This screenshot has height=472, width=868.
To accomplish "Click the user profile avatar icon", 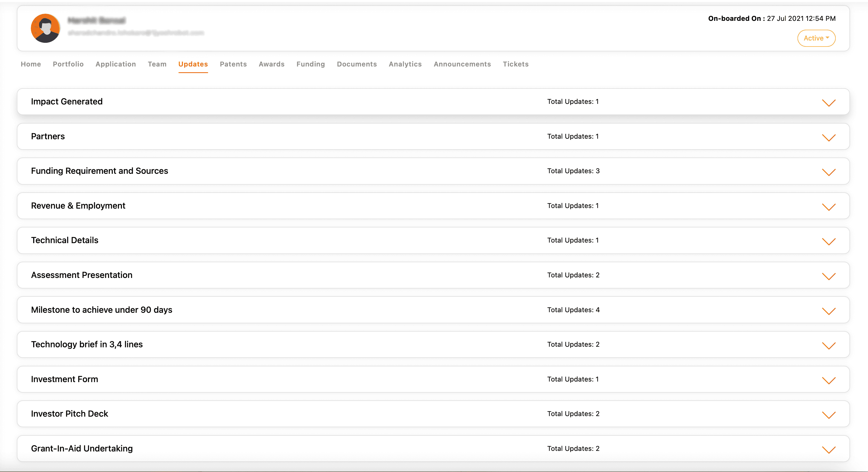I will pos(45,28).
